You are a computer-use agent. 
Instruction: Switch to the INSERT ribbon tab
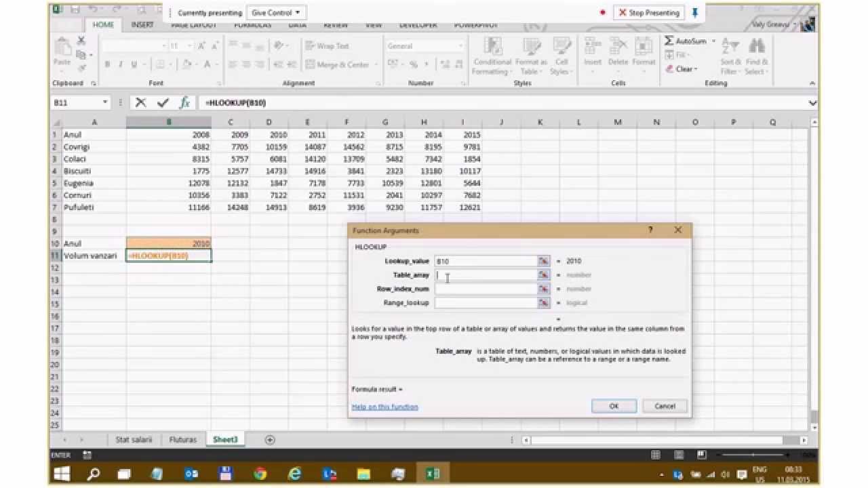pyautogui.click(x=142, y=24)
